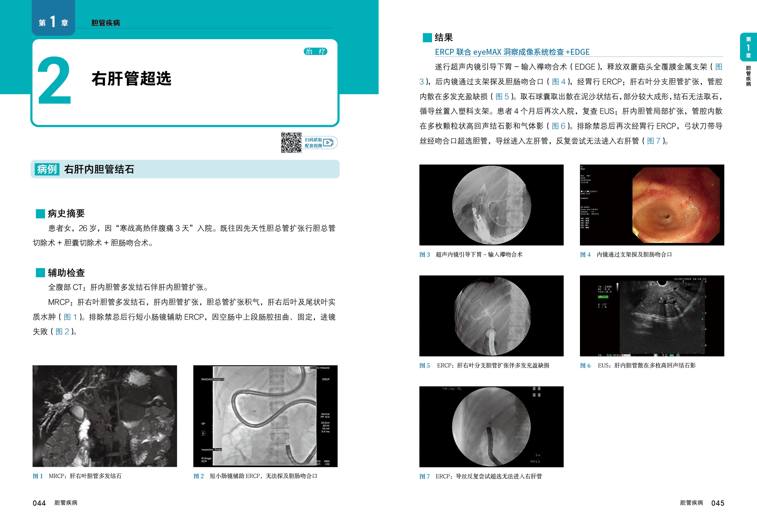Click the ERCP 联合 eyeMAX subsection heading
The width and height of the screenshot is (757, 532).
pyautogui.click(x=512, y=52)
